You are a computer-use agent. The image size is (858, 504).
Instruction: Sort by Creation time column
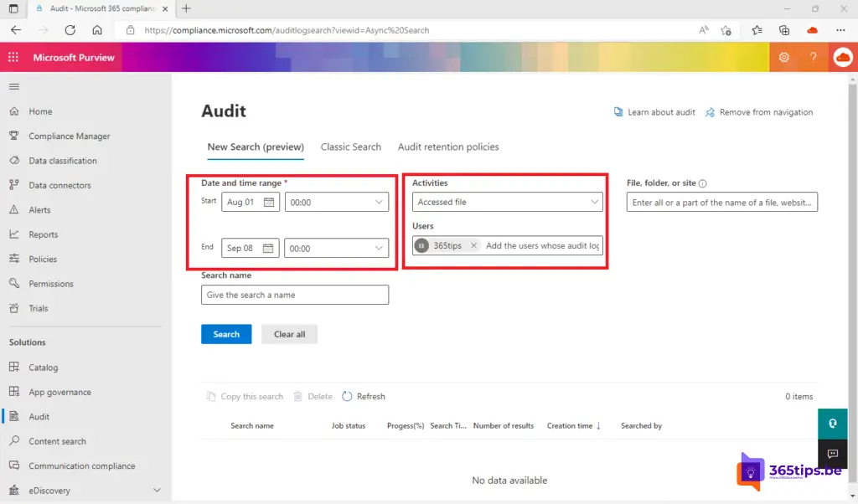coord(573,426)
